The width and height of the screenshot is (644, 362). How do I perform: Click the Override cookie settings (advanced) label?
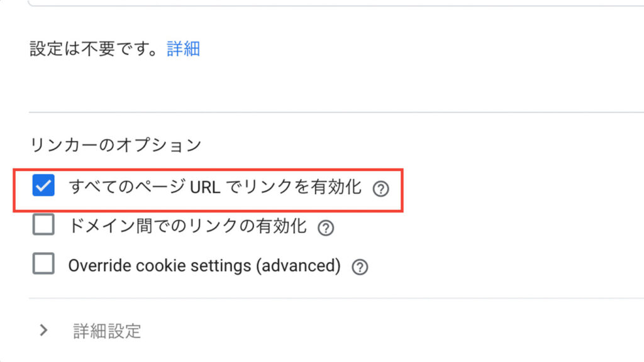tap(204, 266)
